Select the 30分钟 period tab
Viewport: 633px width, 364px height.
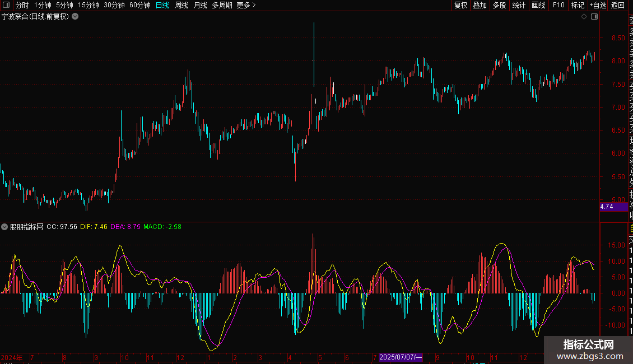tap(114, 5)
